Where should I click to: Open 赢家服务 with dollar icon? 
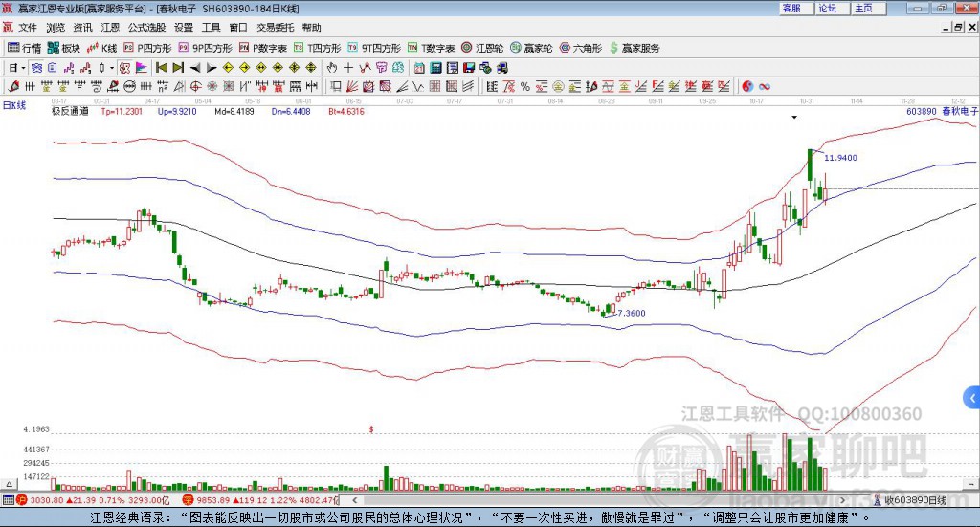[635, 48]
